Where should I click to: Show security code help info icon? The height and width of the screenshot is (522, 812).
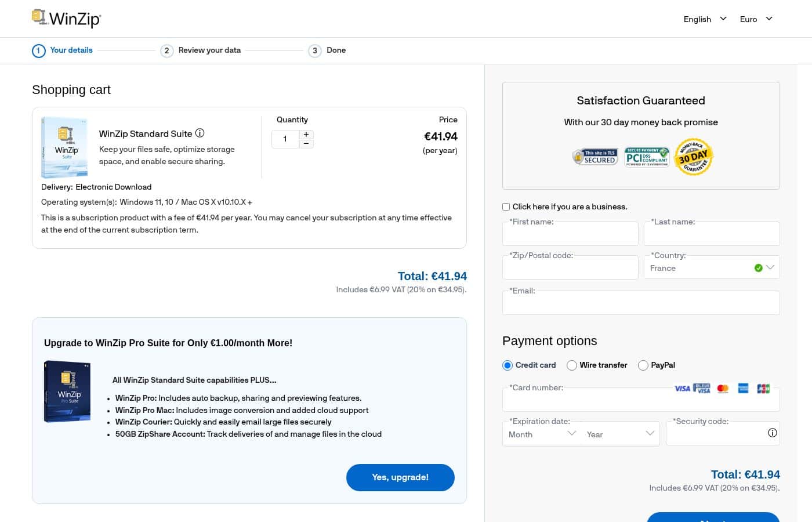click(772, 433)
